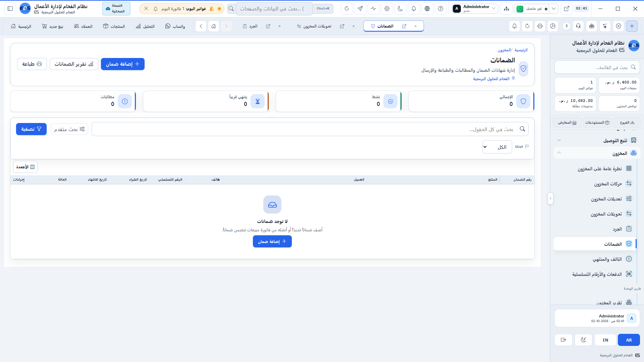Click the sparkle AI assistant icon
This screenshot has height=362, width=644.
coord(605,26)
